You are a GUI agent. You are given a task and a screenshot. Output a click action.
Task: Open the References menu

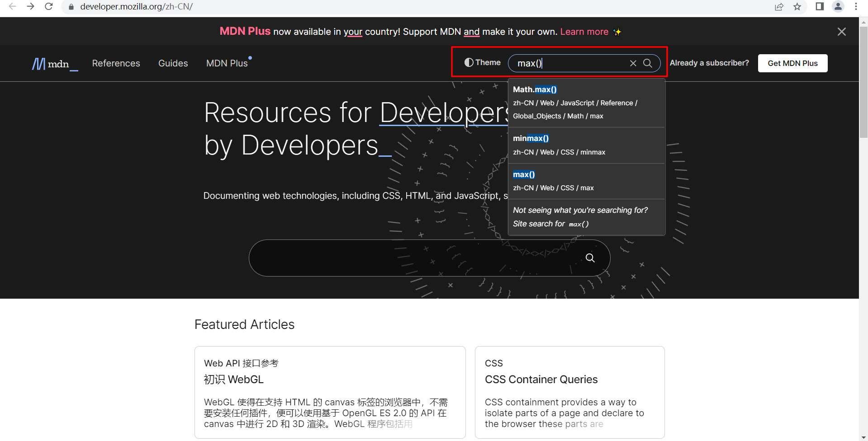116,63
